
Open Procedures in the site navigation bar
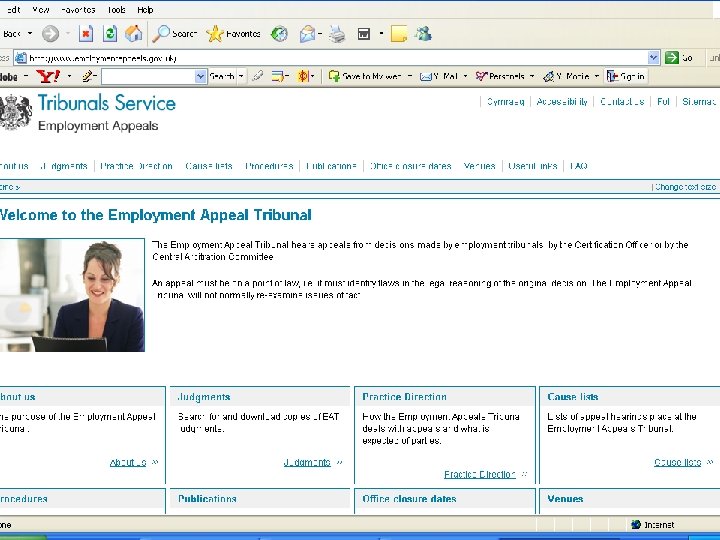(269, 166)
